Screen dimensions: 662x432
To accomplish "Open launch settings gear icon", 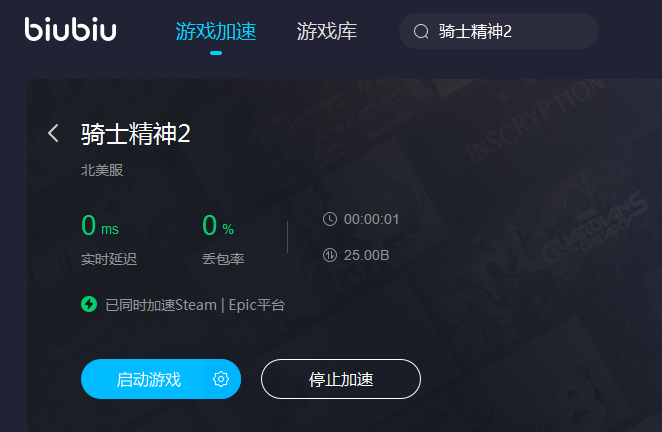I will point(221,379).
